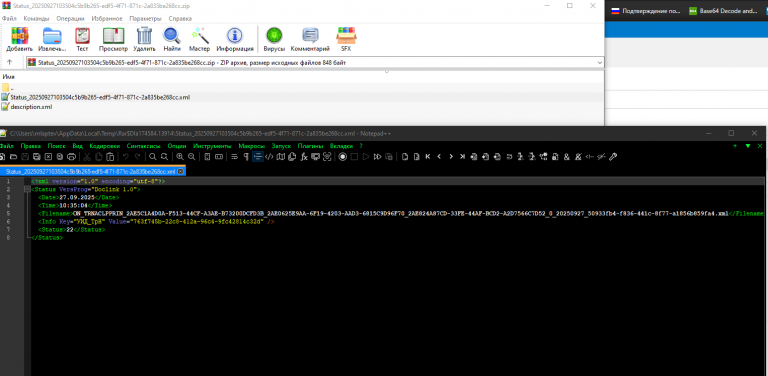768x376 pixels.
Task: Open Notepad++ Поиск menu
Action: [56, 146]
